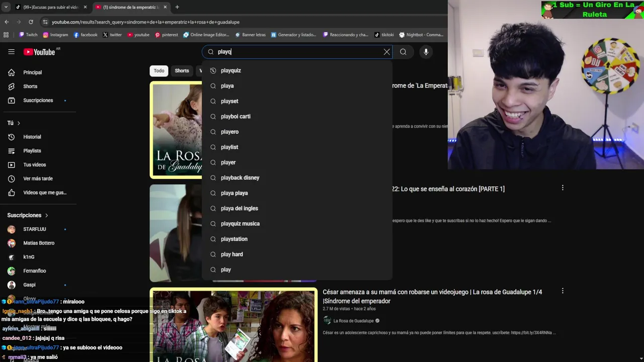Open options menu for Lo que se enseña al corazón video
Screen dimensions: 644x362
(562, 188)
